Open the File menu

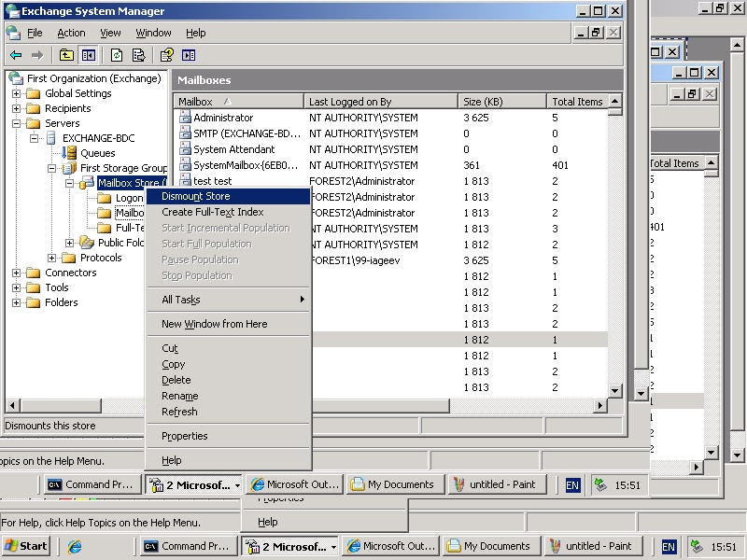(x=35, y=33)
